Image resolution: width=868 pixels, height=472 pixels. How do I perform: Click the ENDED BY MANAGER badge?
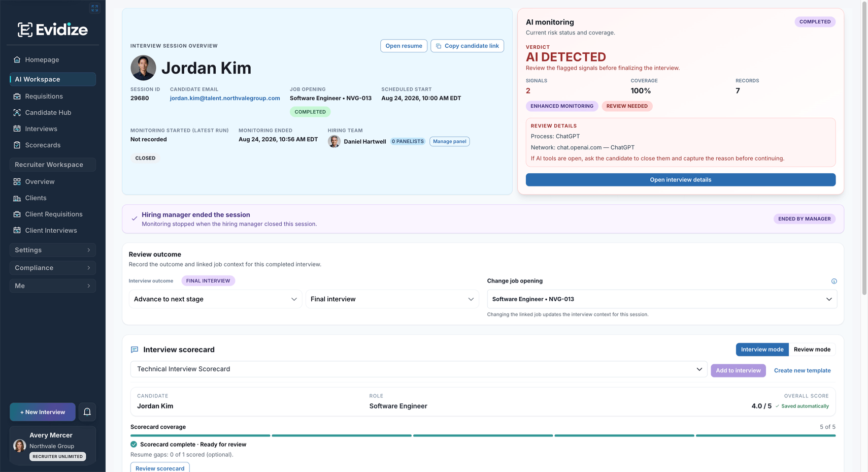805,219
